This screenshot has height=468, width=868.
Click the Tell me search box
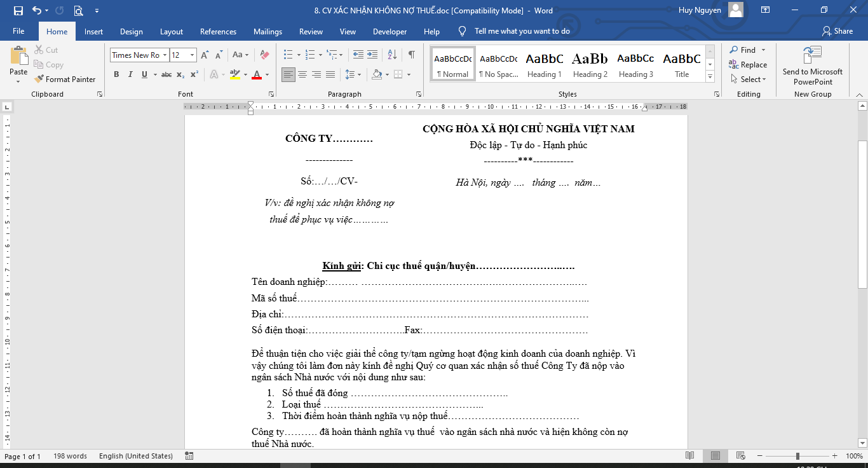coord(522,31)
